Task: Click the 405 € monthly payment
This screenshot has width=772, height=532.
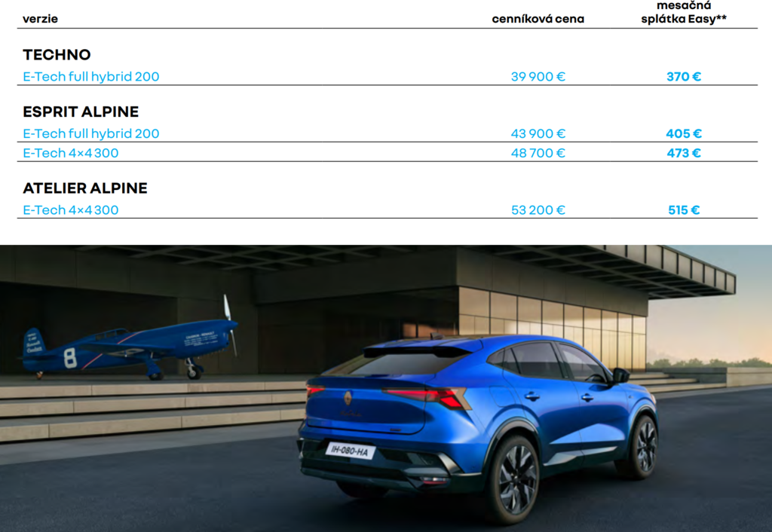Action: tap(684, 134)
